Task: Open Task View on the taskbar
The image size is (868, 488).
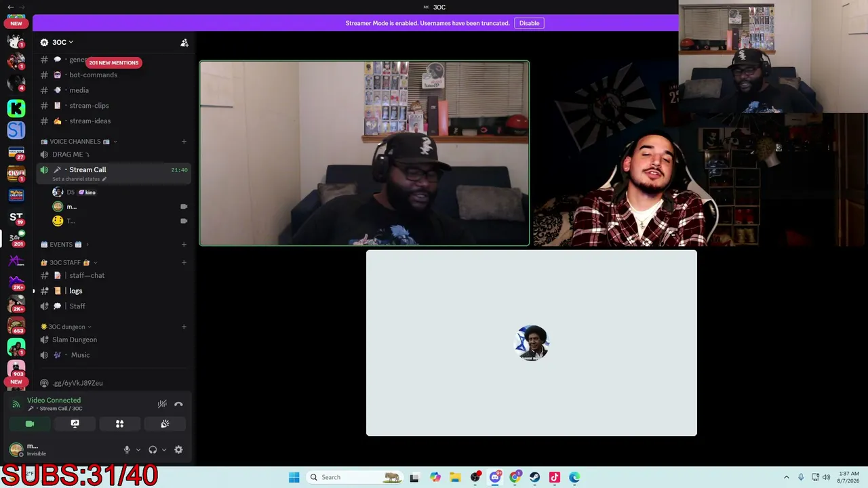Action: click(x=414, y=477)
